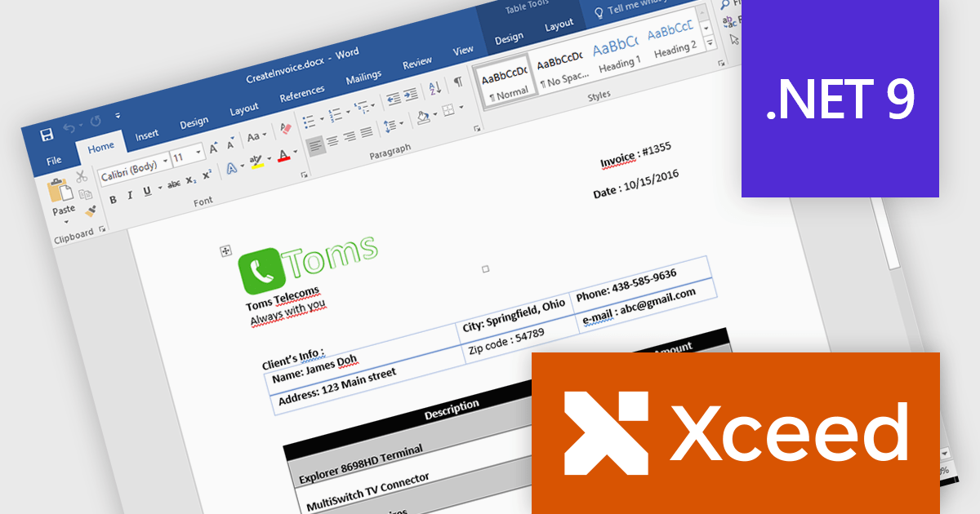The height and width of the screenshot is (514, 980).
Task: Apply bullet list formatting
Action: tap(308, 122)
